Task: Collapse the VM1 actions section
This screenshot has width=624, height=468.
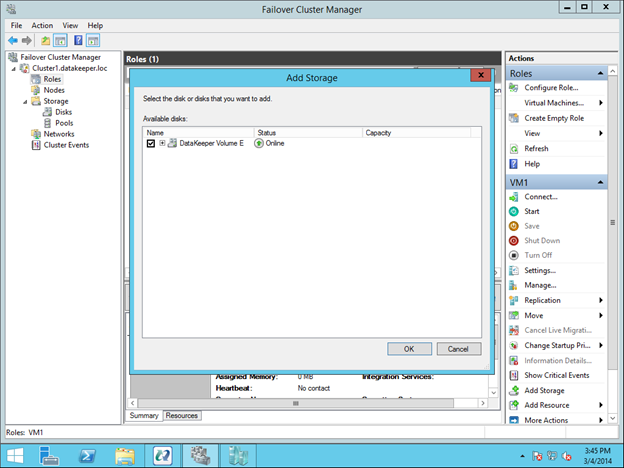Action: pyautogui.click(x=600, y=182)
